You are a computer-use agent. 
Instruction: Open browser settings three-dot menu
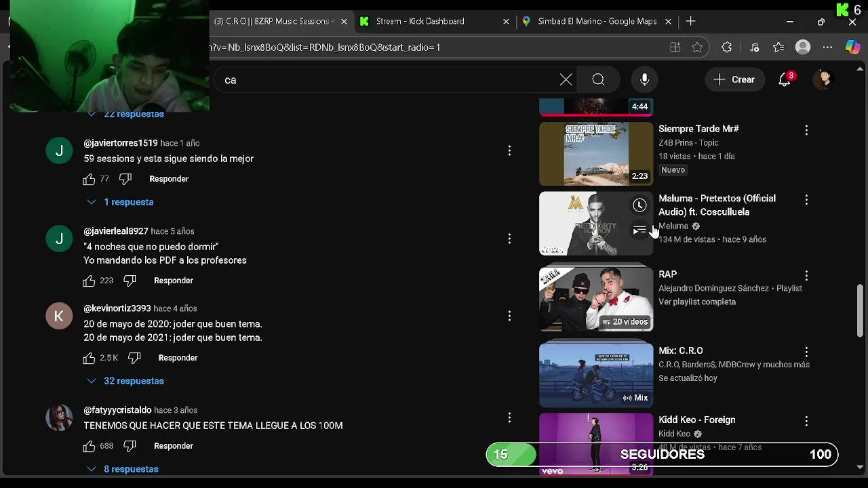[827, 47]
